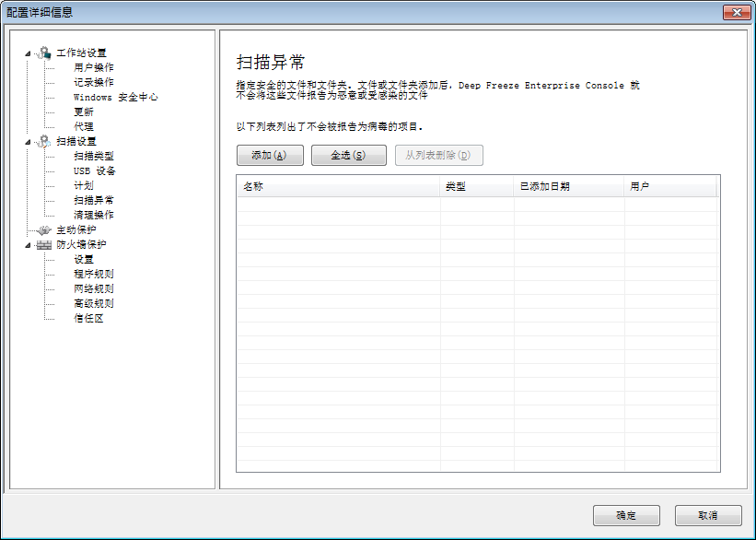Open 清理操作 settings page

click(94, 215)
